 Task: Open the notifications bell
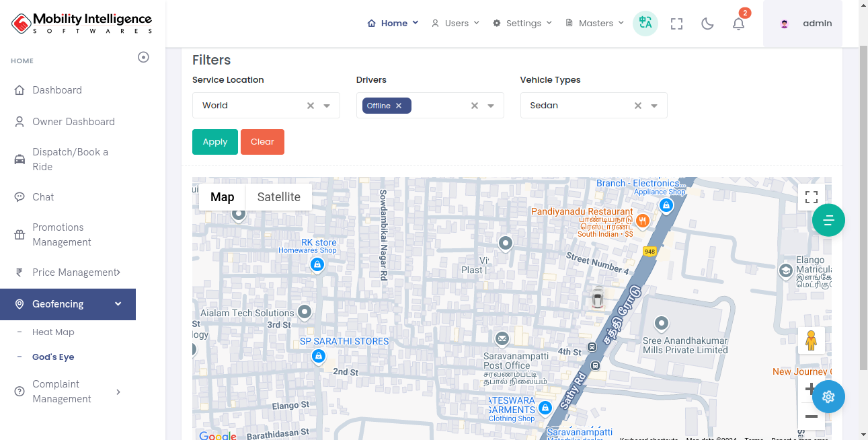(738, 24)
